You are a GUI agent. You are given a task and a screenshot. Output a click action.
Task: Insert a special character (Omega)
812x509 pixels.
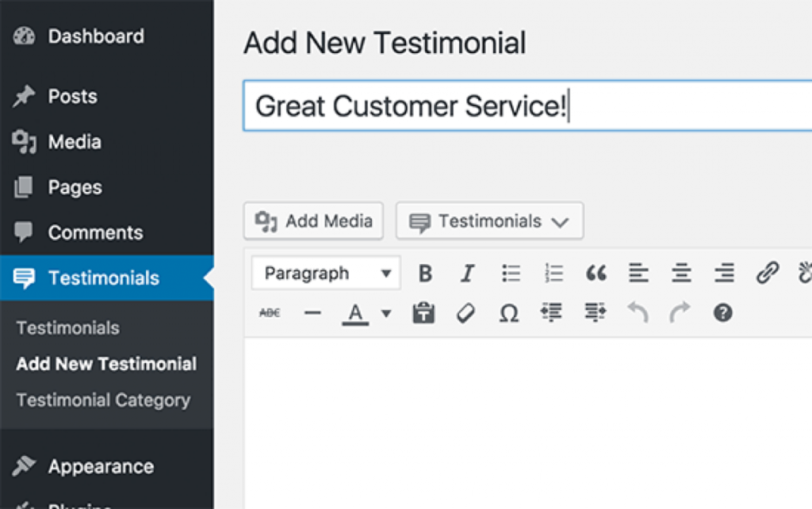tap(508, 312)
